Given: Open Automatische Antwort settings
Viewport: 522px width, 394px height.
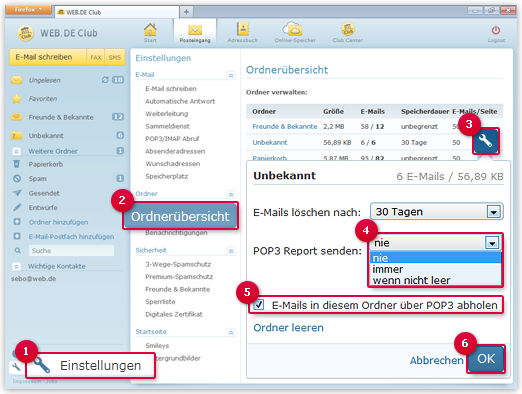Looking at the screenshot, I should 180,101.
